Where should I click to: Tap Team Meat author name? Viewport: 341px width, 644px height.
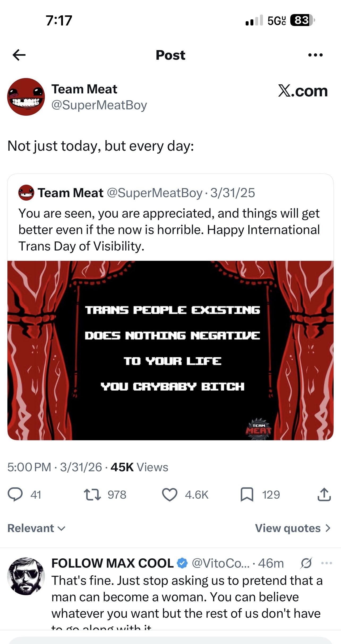84,89
